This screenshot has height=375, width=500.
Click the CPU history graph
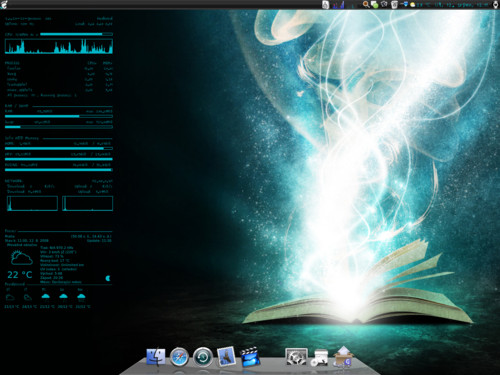59,46
